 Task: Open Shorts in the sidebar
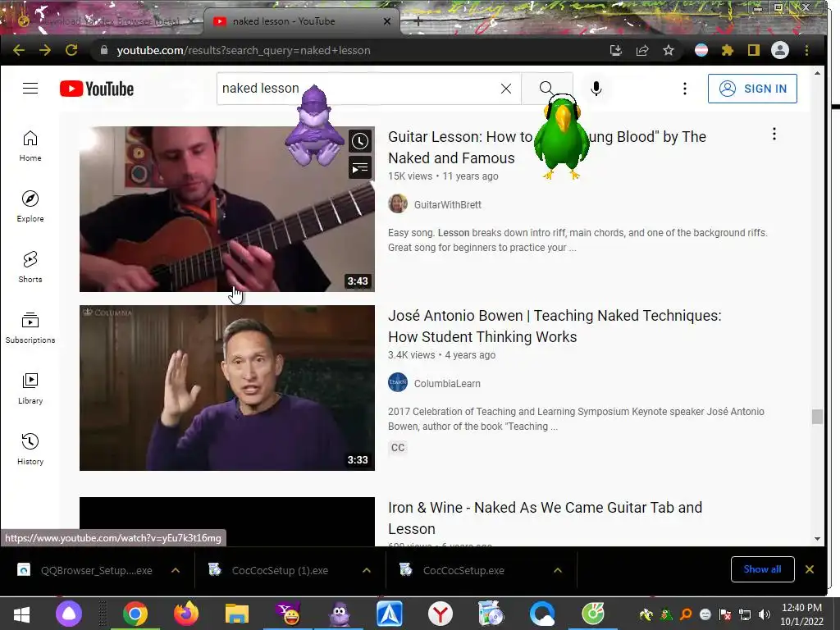(30, 267)
